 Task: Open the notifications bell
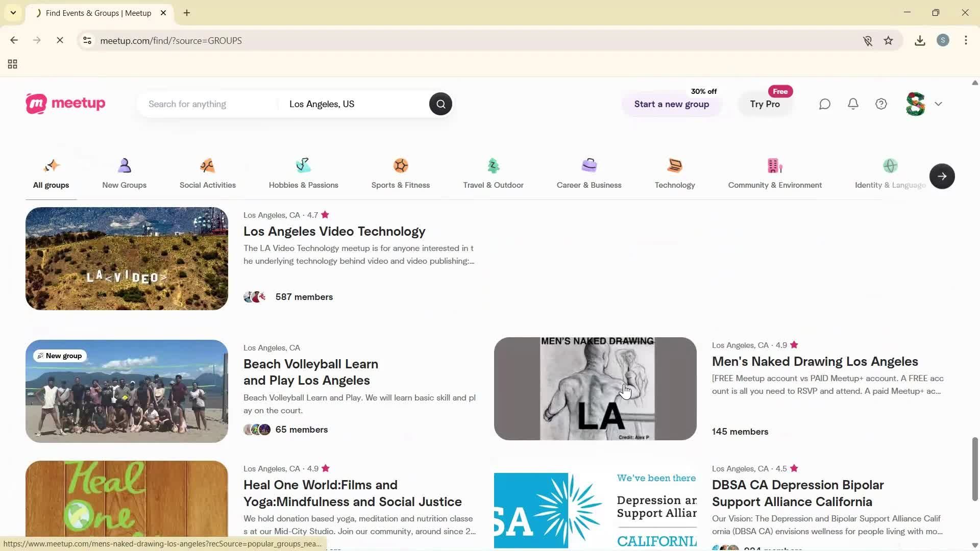click(853, 104)
